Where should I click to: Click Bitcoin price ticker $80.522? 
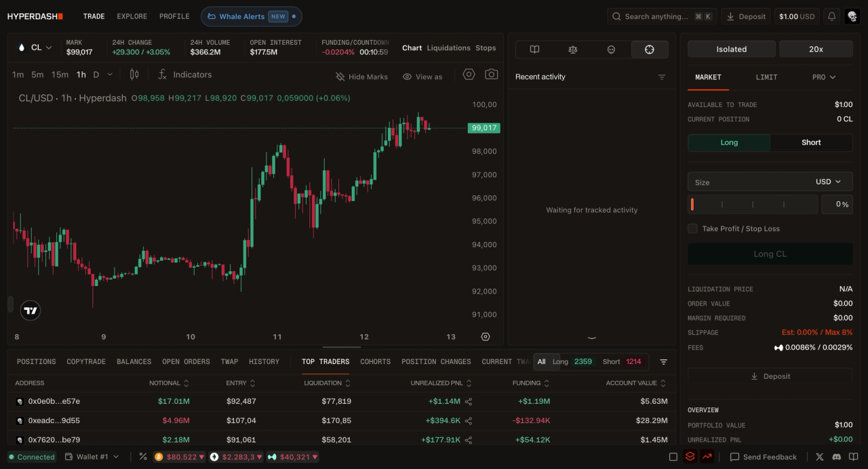pyautogui.click(x=179, y=457)
